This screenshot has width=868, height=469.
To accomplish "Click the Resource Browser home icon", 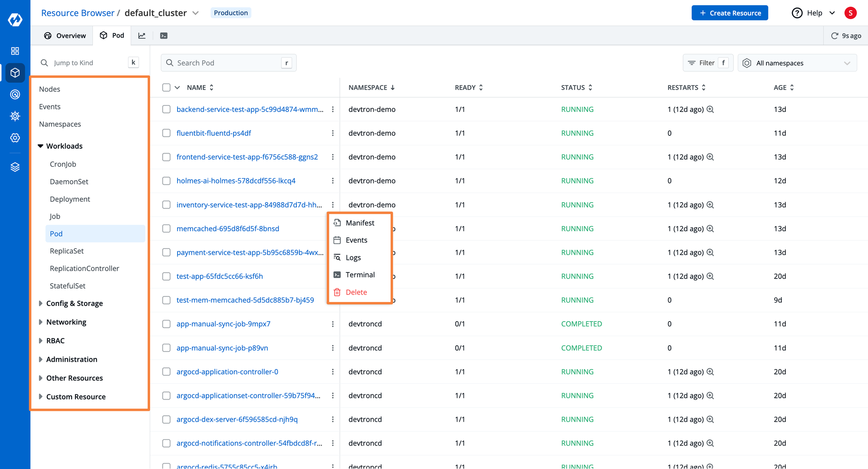I will pyautogui.click(x=15, y=72).
